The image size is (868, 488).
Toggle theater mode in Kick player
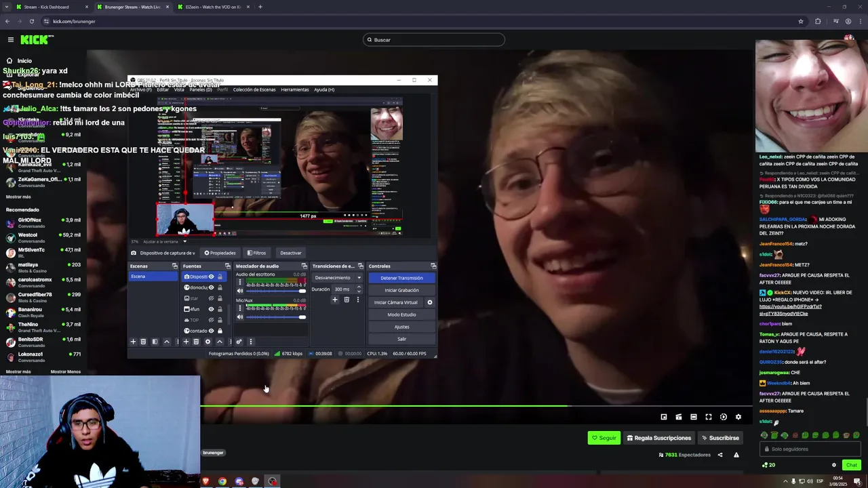pyautogui.click(x=694, y=417)
